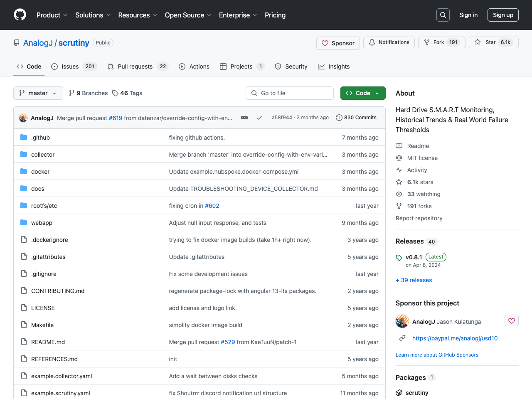Open the docs folder
The image size is (532, 399).
point(37,189)
